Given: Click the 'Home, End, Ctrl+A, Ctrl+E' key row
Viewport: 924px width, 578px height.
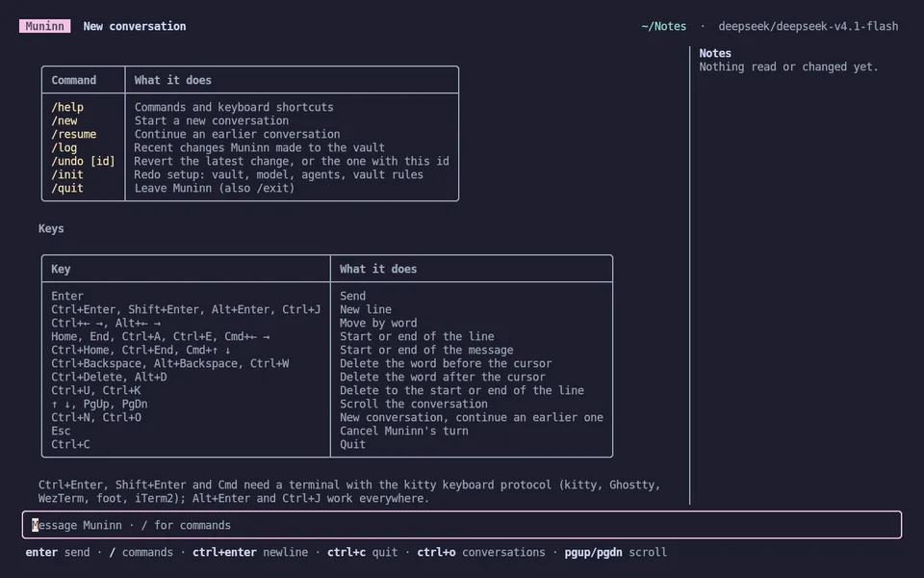Looking at the screenshot, I should click(x=161, y=336).
